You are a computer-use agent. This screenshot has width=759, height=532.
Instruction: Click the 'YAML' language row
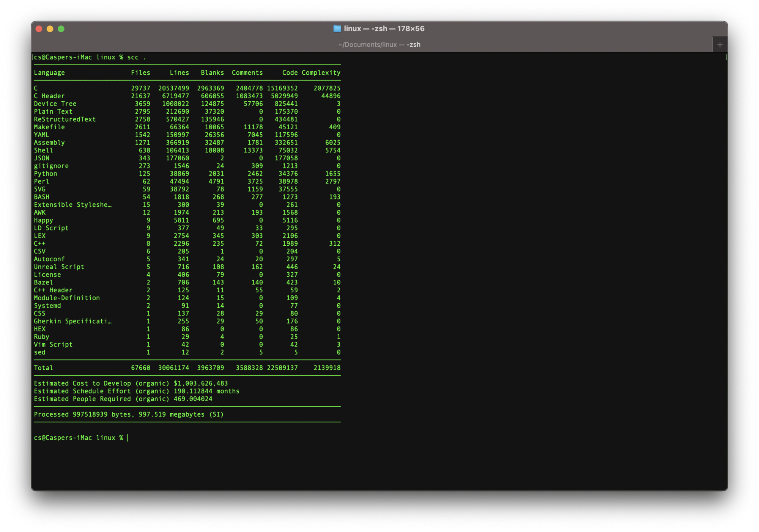[187, 135]
